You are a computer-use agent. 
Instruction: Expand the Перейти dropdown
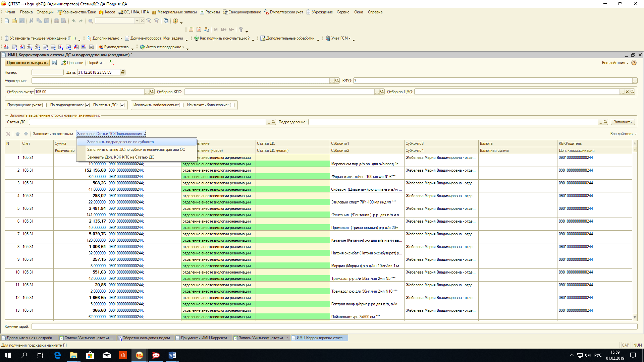point(96,63)
